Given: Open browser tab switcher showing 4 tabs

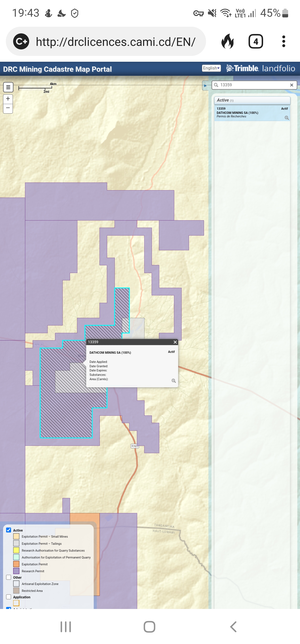Looking at the screenshot, I should click(256, 41).
